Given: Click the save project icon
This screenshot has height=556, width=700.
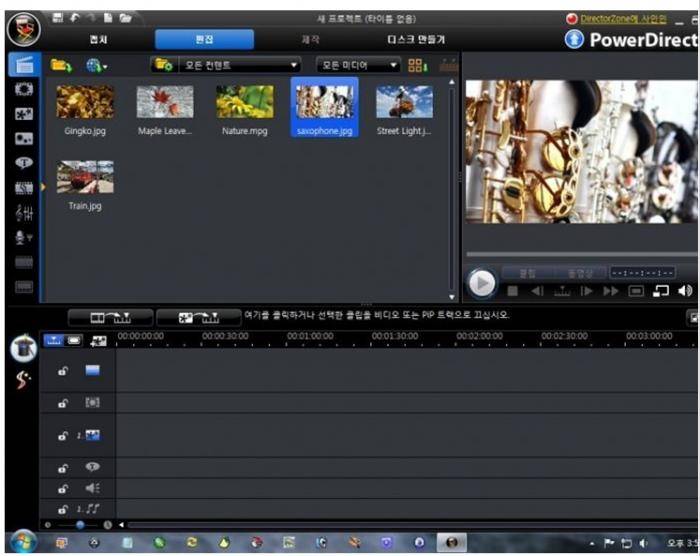Looking at the screenshot, I should (59, 18).
